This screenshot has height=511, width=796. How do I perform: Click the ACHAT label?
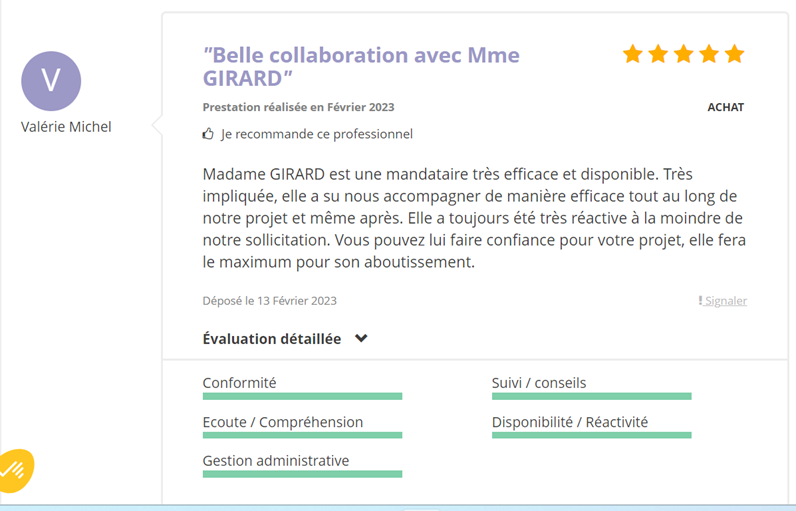point(725,107)
